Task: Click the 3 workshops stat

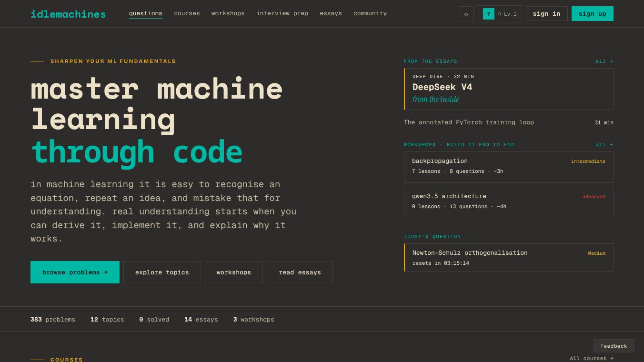Action: [x=254, y=320]
